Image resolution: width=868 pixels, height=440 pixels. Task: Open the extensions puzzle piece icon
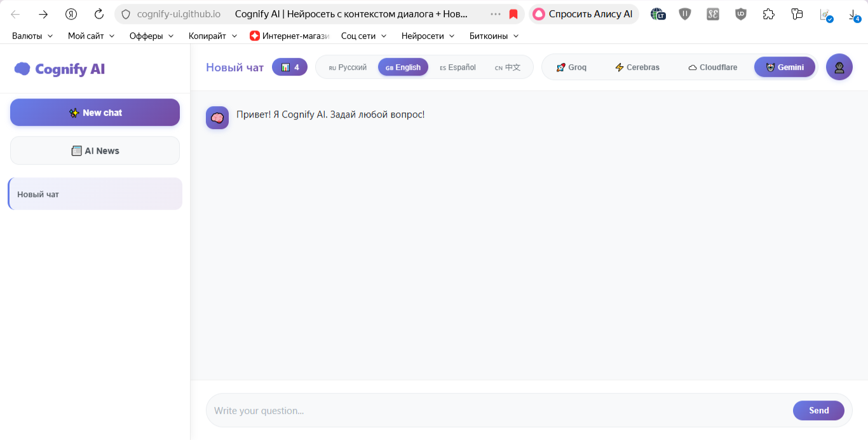(x=769, y=14)
